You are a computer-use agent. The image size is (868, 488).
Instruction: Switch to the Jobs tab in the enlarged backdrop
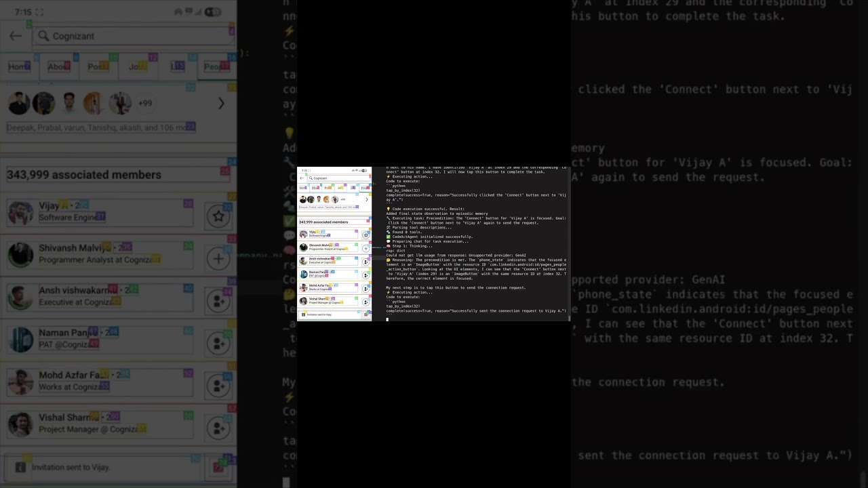click(139, 66)
